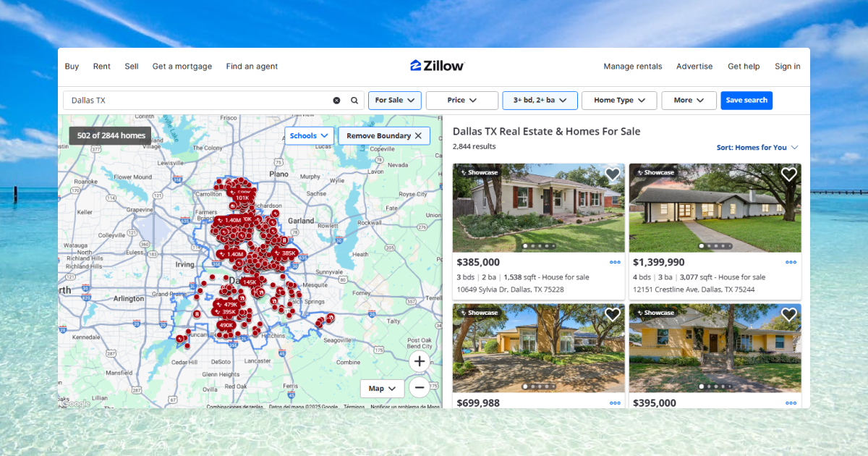Zoom in on the map
Viewport: 868px width, 456px height.
pos(420,360)
